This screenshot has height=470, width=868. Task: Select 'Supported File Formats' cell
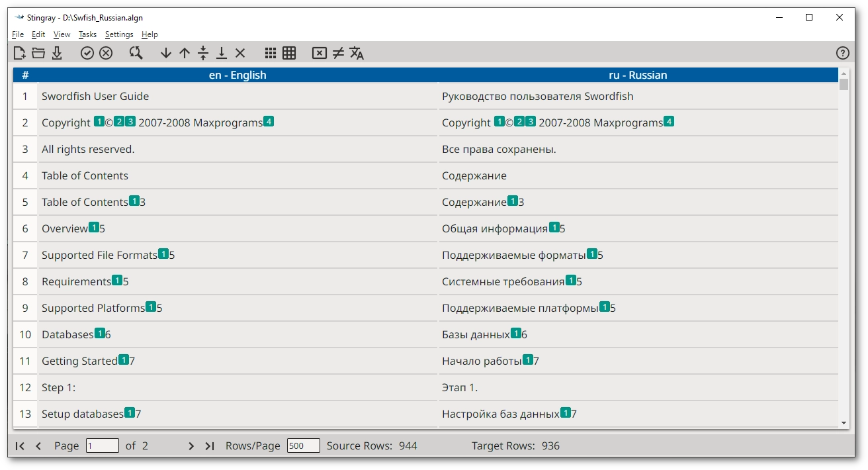coord(238,255)
